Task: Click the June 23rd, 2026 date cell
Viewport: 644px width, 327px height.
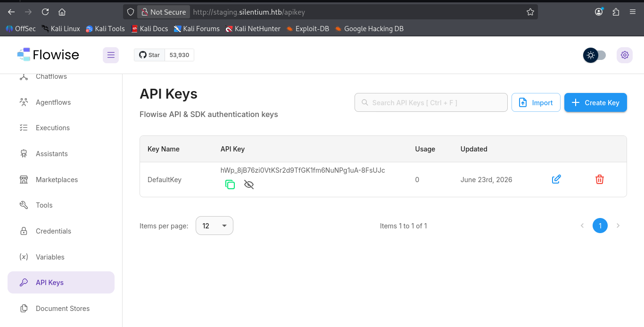Action: (x=487, y=180)
